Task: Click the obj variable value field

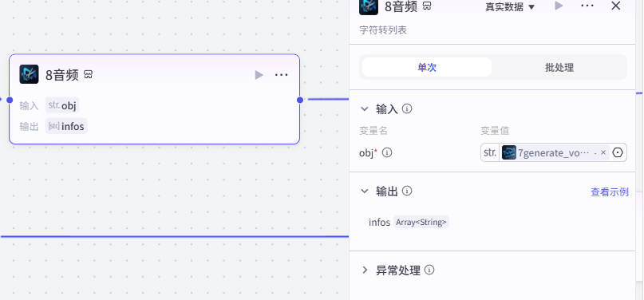Action: tap(554, 152)
